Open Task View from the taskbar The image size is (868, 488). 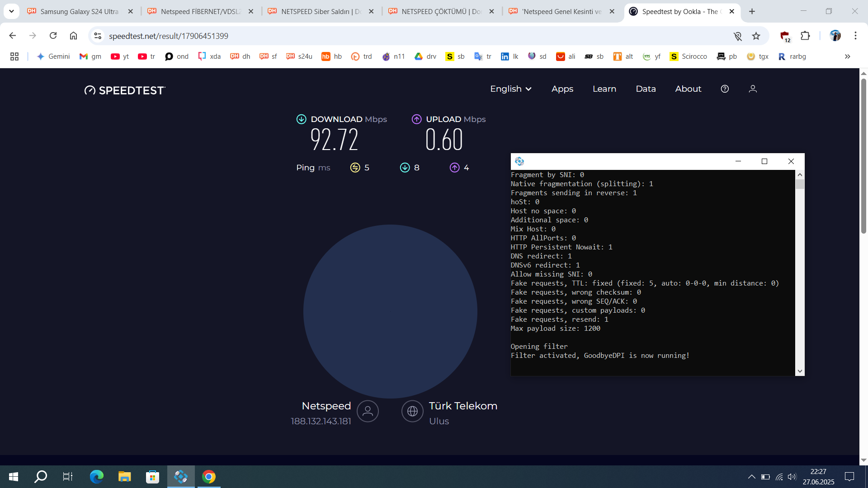(x=68, y=477)
